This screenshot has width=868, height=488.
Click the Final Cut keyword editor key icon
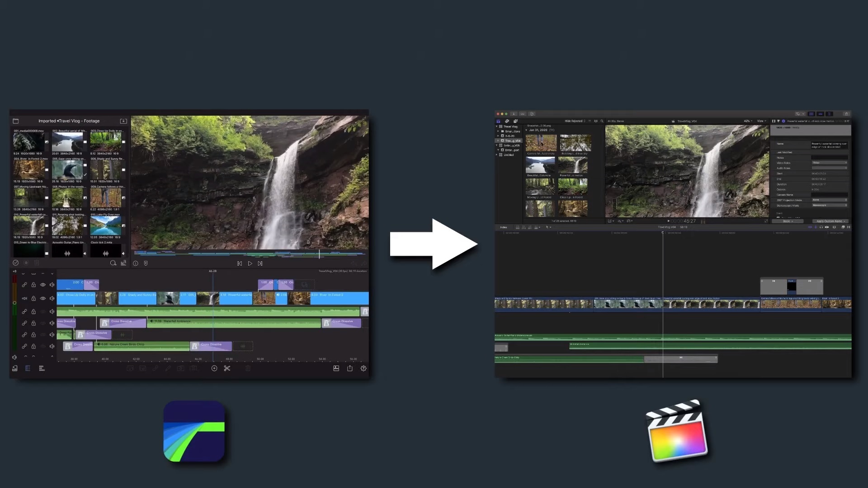[x=523, y=114]
